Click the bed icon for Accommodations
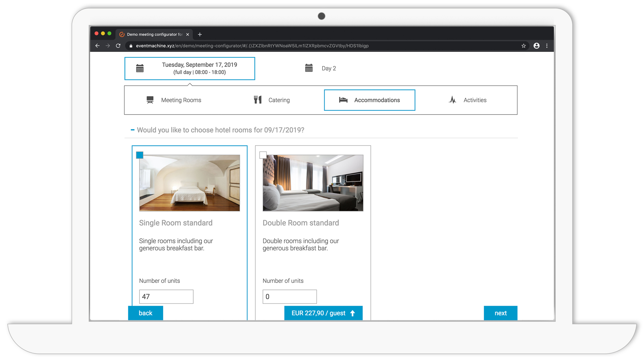This screenshot has width=644, height=362. pyautogui.click(x=343, y=100)
